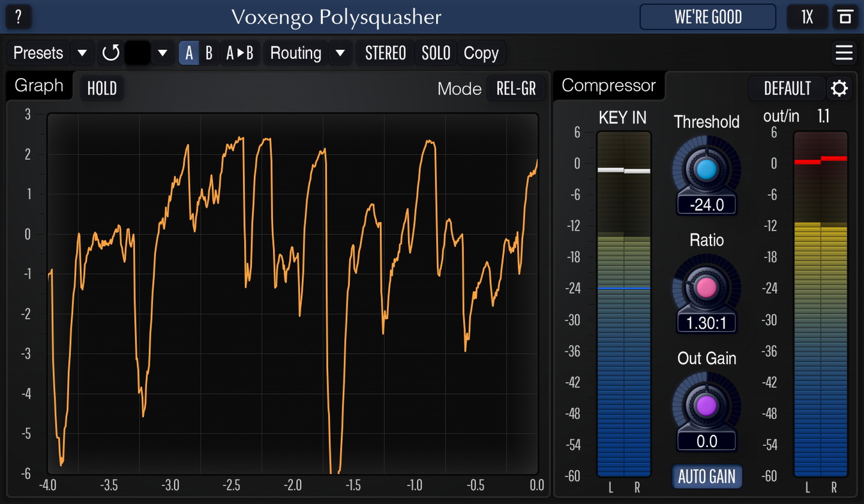Change graph mode via the REL-GR dropdown
This screenshot has width=864, height=504.
tap(515, 90)
